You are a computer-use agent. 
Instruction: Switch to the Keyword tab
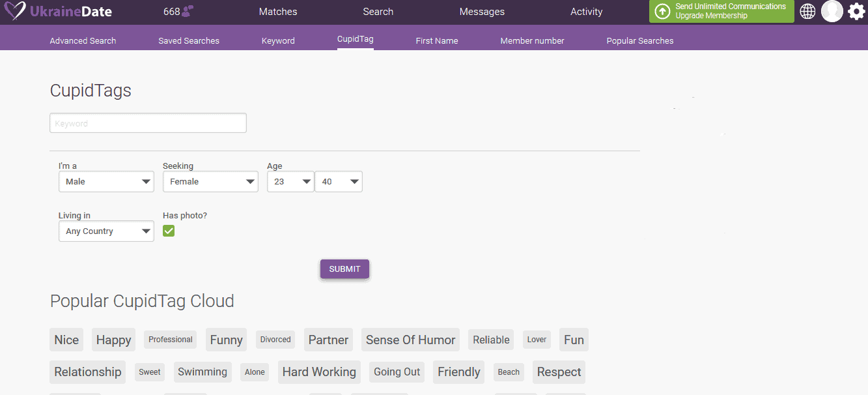click(x=278, y=40)
